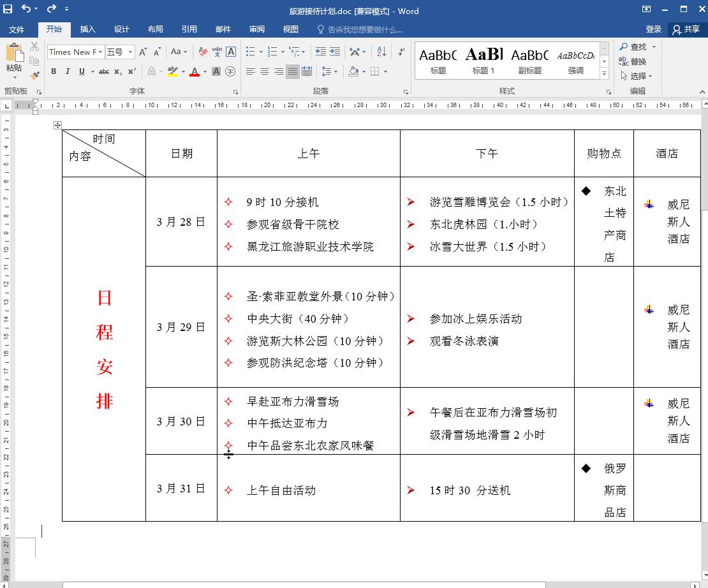
Task: Apply yellow text highlight color
Action: pos(172,71)
